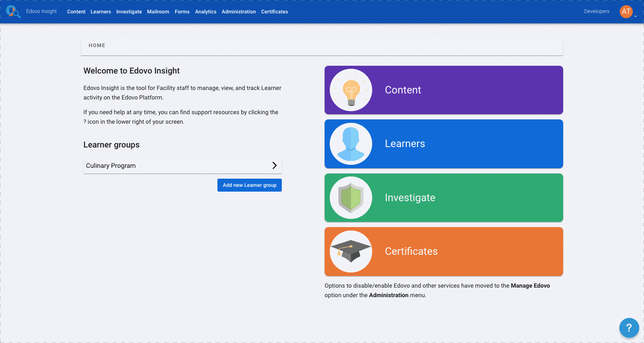
Task: Click the graduation cap icon on Certificates card
Action: click(351, 251)
